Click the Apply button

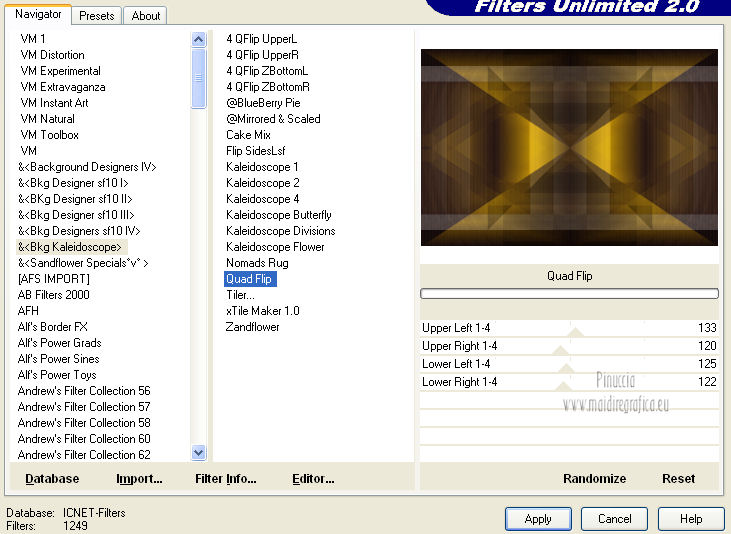pos(538,519)
